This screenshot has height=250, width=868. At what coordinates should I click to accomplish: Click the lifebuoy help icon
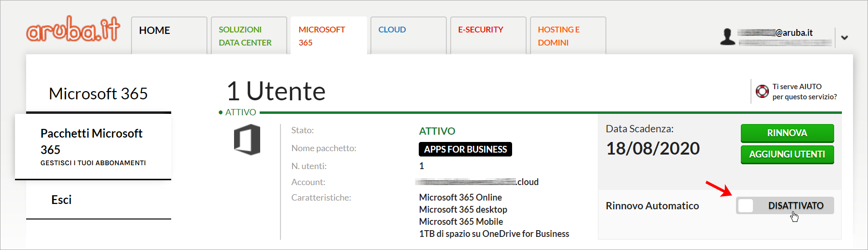point(762,91)
